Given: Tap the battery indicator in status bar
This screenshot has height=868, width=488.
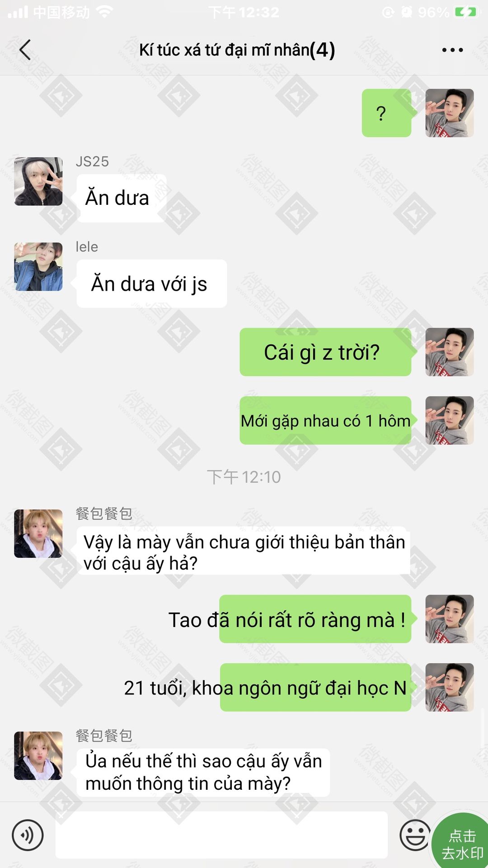Looking at the screenshot, I should tap(466, 12).
